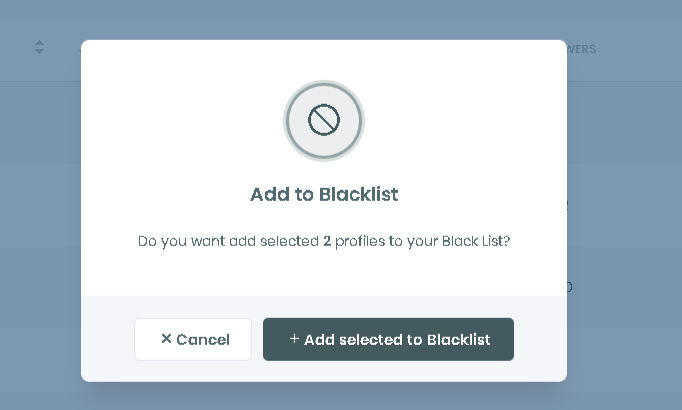682x410 pixels.
Task: Click the gray footer area left of Cancel
Action: (107, 339)
